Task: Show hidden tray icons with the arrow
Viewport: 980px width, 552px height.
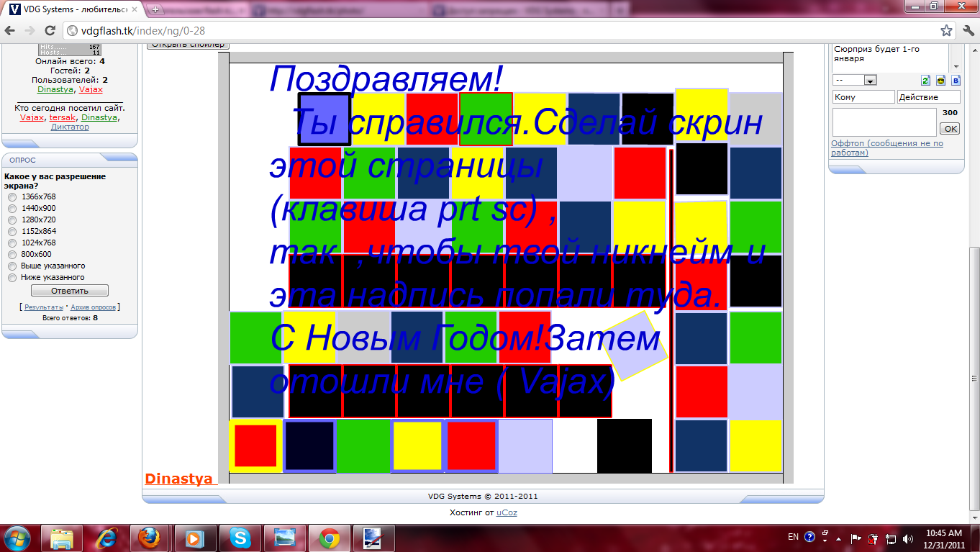Action: point(839,538)
